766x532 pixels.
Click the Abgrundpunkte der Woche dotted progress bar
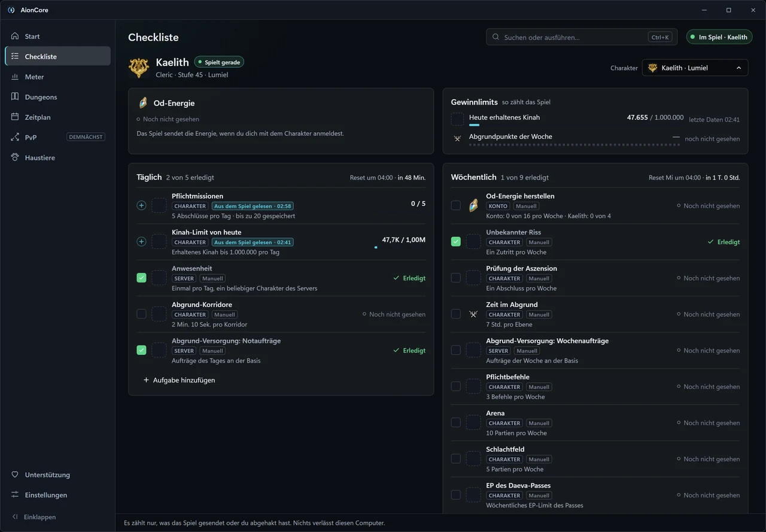tap(574, 144)
